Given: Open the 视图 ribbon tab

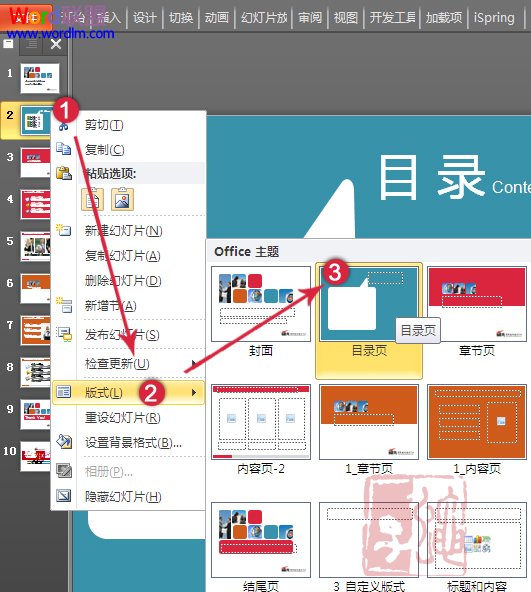Looking at the screenshot, I should click(x=346, y=17).
